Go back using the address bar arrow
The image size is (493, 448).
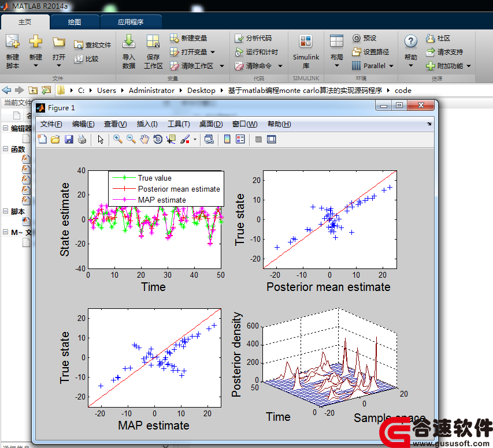6,91
